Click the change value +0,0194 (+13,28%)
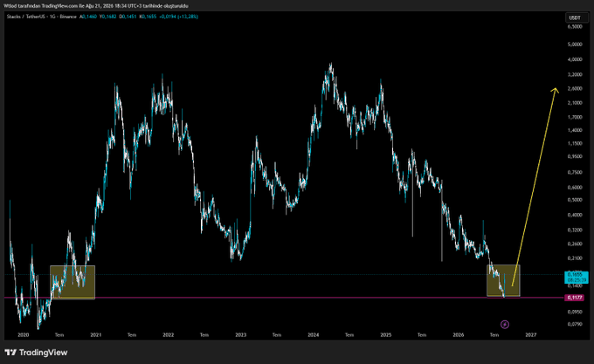Viewport: 594px width, 364px height. click(x=178, y=17)
